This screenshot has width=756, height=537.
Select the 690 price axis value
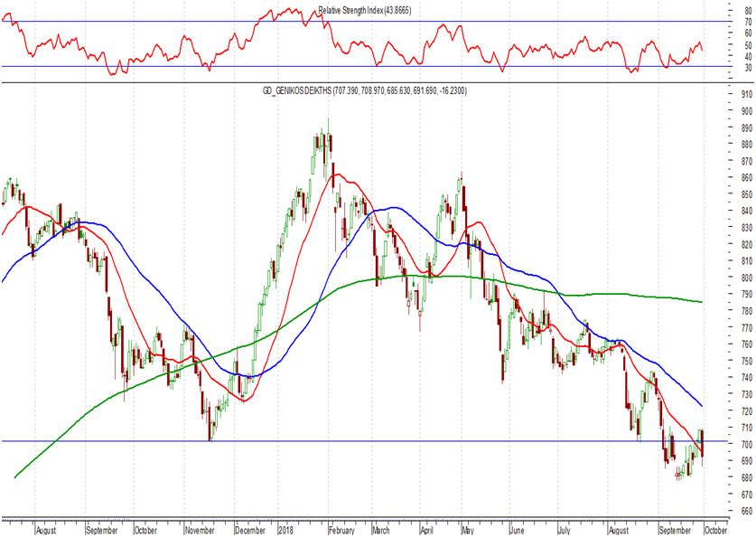point(747,461)
